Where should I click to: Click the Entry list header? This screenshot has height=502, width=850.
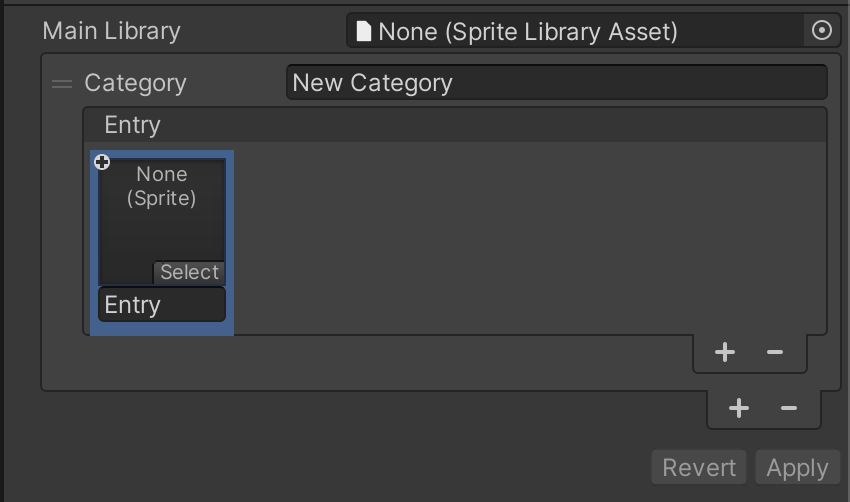click(454, 125)
